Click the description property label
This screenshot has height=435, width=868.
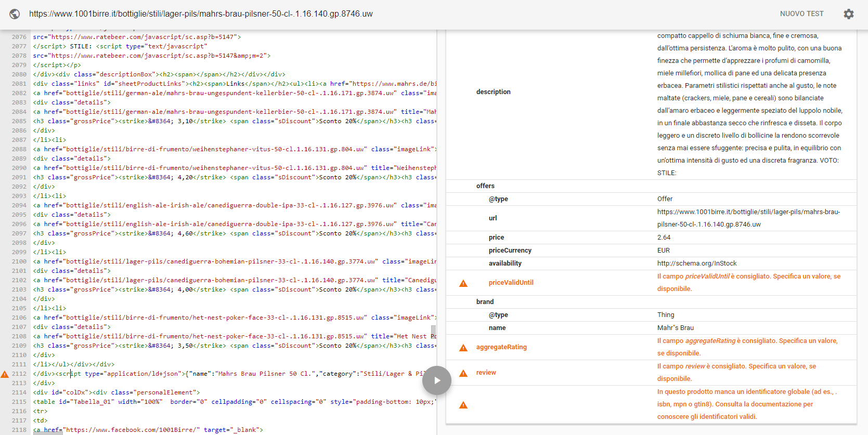(x=493, y=92)
